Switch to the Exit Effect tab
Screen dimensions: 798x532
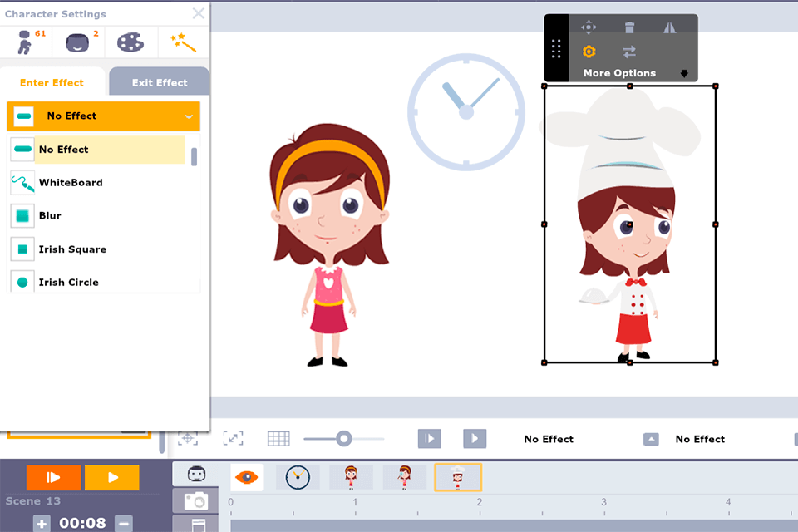159,81
